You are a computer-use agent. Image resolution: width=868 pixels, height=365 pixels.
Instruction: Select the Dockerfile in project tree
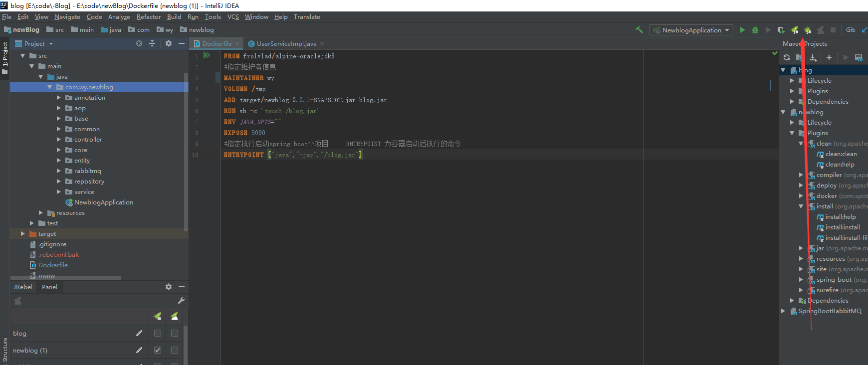pos(53,265)
